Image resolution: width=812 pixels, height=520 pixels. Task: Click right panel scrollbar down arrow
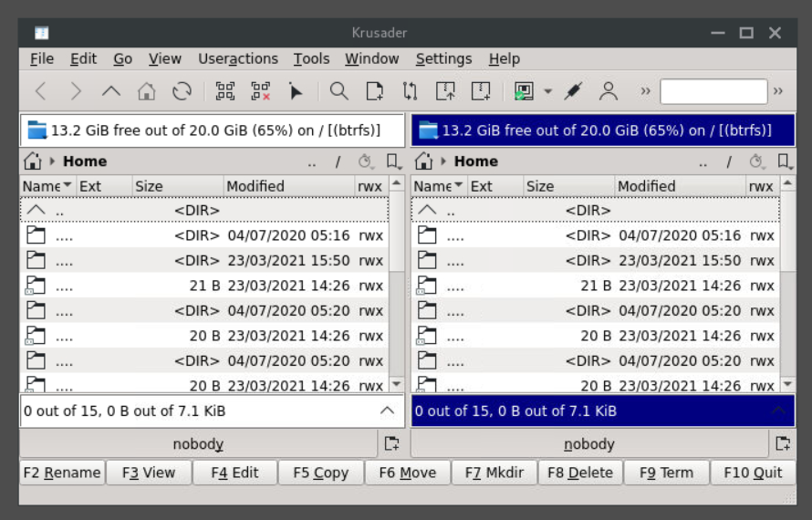[x=787, y=384]
